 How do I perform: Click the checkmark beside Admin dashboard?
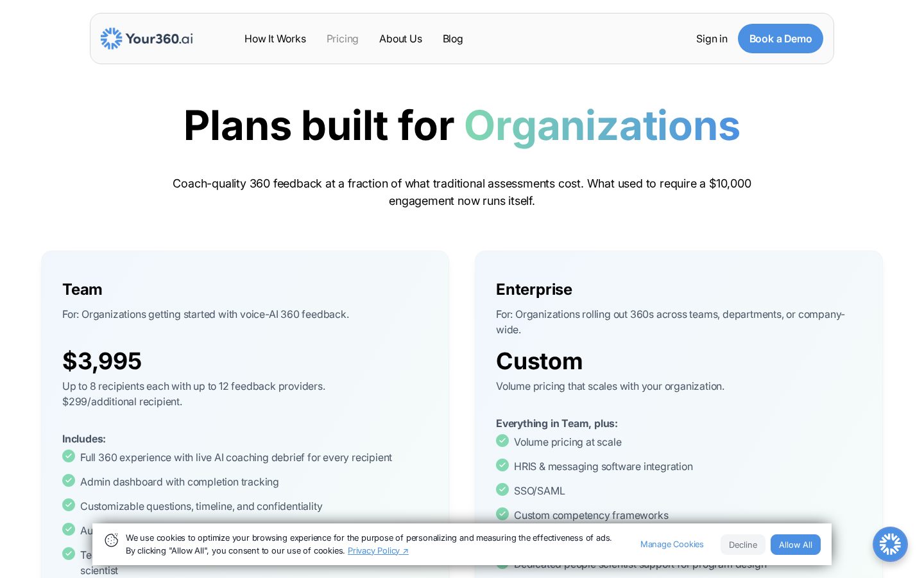pyautogui.click(x=69, y=480)
